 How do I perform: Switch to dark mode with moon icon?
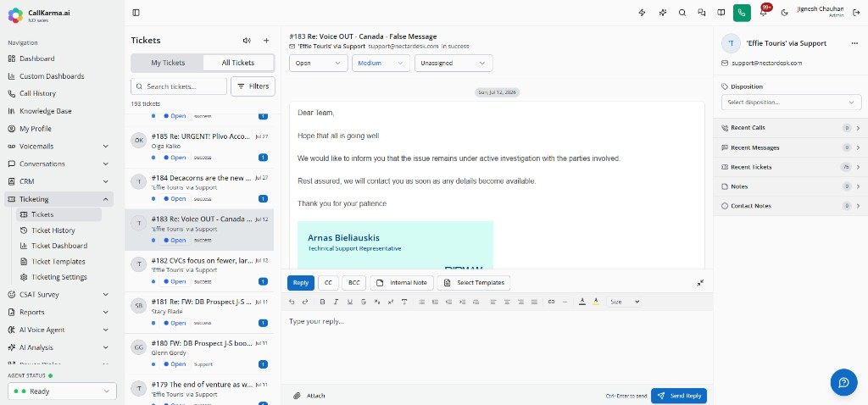784,13
